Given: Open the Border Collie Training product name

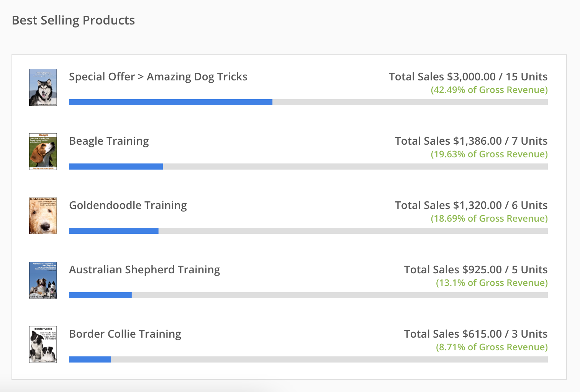Looking at the screenshot, I should point(125,334).
